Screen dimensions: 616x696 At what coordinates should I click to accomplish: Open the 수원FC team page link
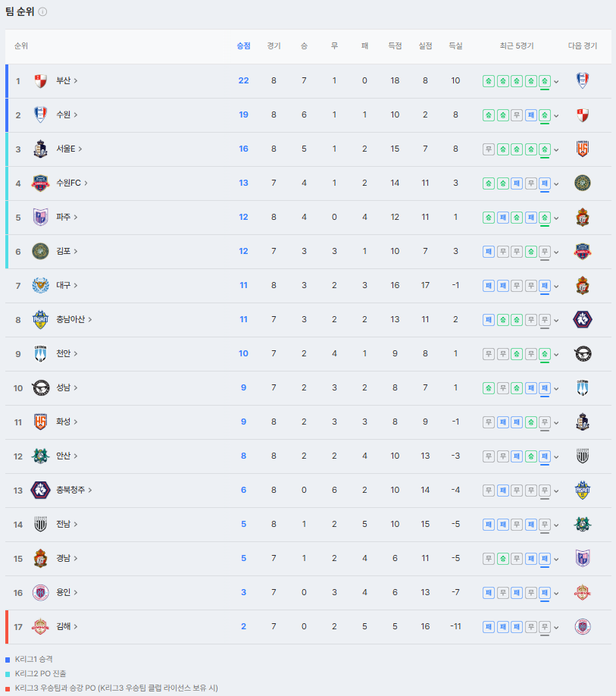(x=72, y=183)
